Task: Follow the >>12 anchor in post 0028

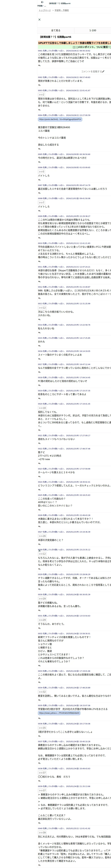Action: 42,554
